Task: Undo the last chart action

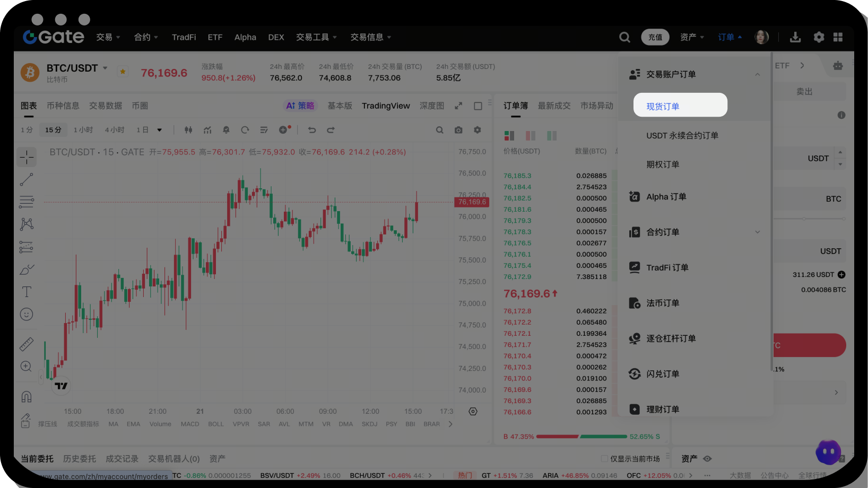Action: click(x=312, y=130)
